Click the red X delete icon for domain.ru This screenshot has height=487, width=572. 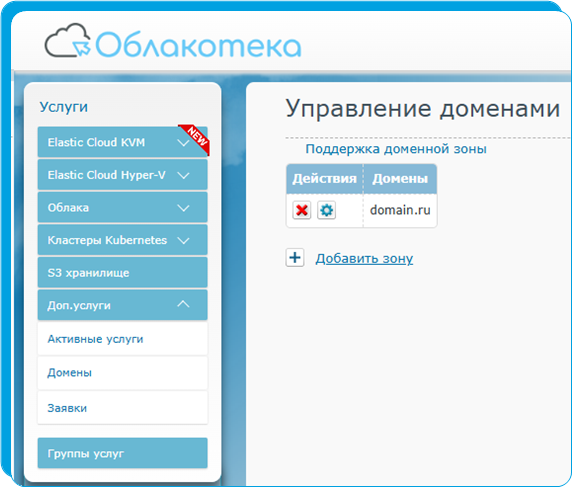[301, 210]
